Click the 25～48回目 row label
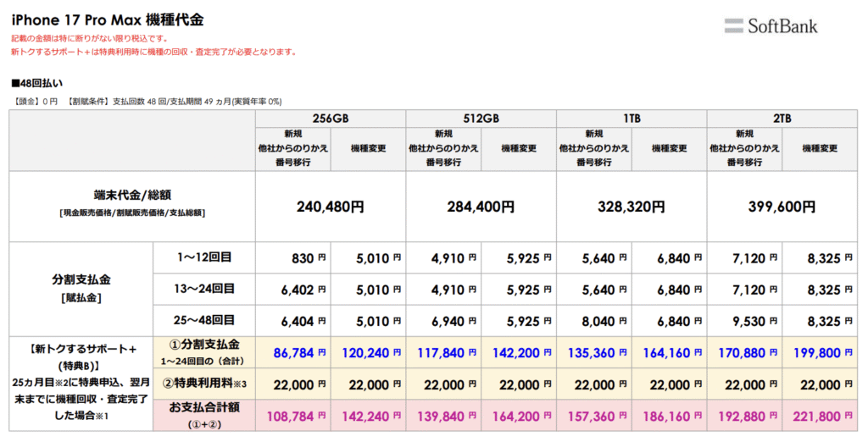868x442 pixels. tap(203, 321)
